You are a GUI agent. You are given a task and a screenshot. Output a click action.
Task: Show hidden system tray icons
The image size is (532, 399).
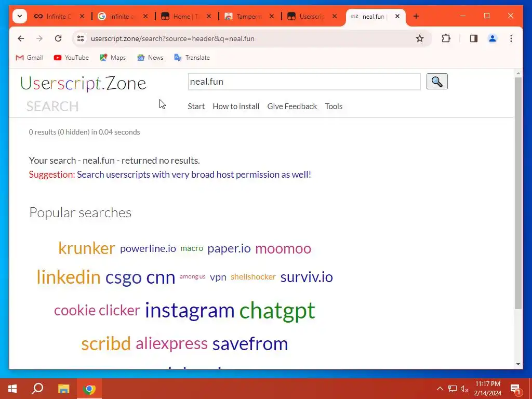pyautogui.click(x=440, y=389)
